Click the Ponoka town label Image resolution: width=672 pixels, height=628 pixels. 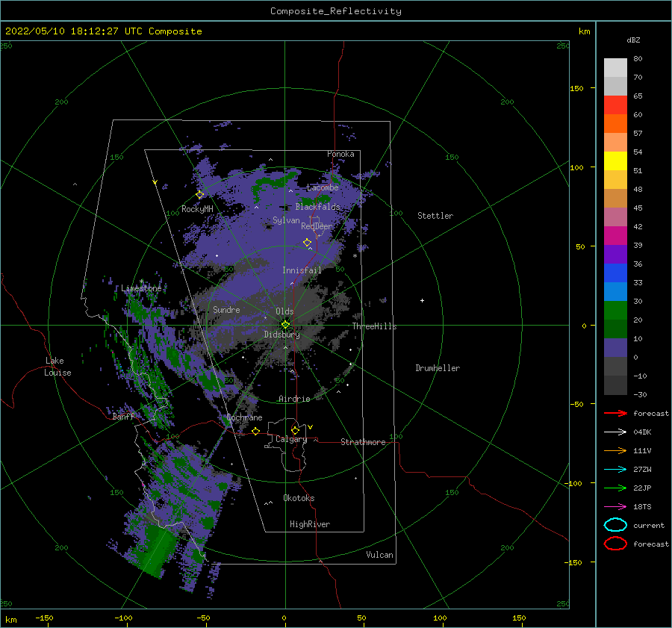tap(340, 155)
